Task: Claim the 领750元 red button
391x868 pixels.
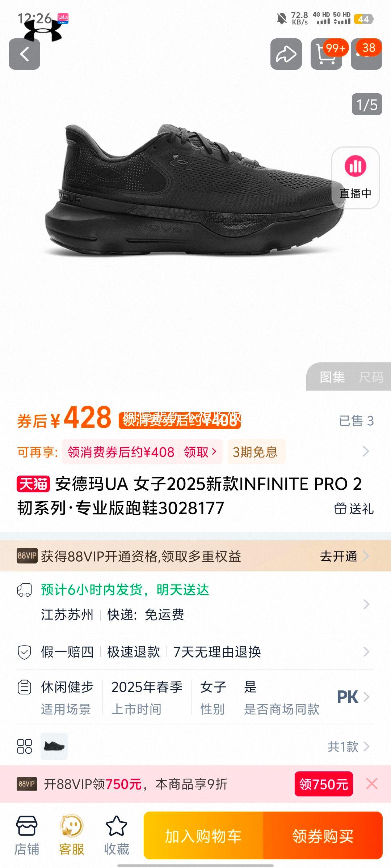Action: coord(324,784)
